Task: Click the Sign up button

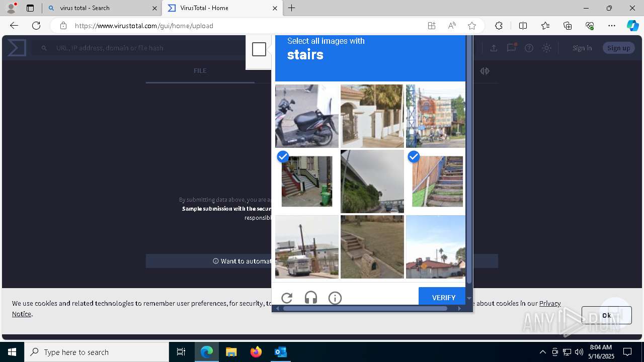Action: 619,48
